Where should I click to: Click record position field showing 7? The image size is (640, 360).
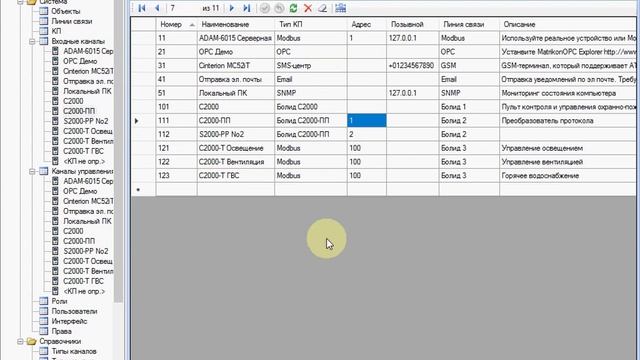pos(184,8)
